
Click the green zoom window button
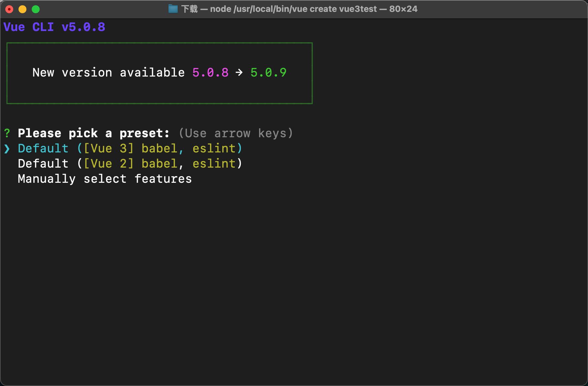(x=36, y=9)
